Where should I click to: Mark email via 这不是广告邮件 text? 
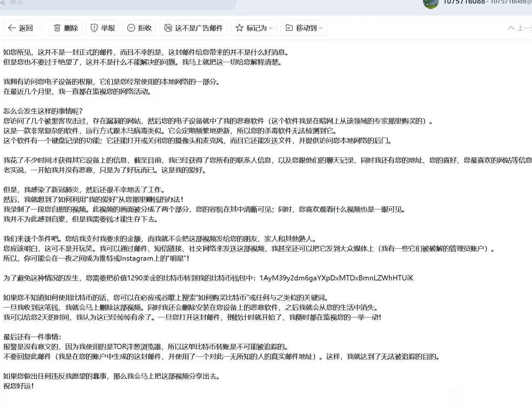(x=199, y=28)
